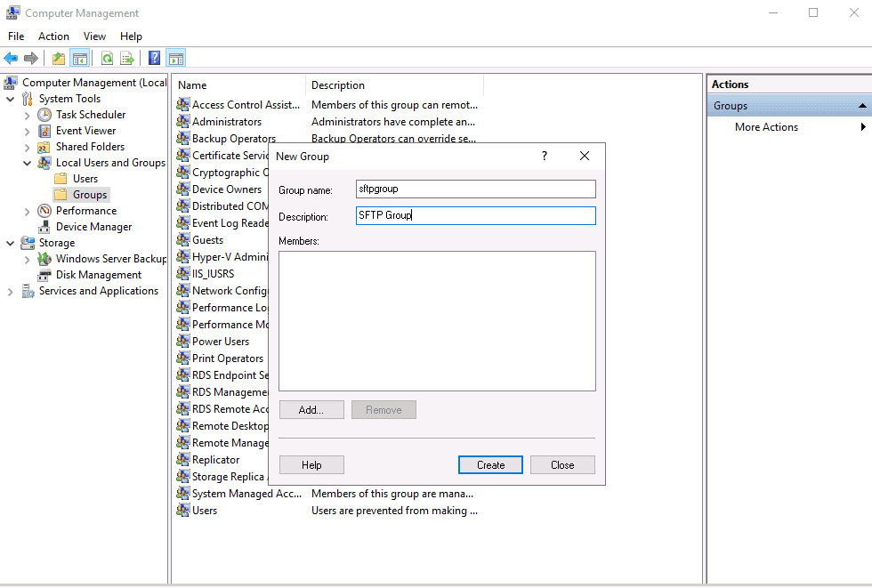Click the question mark in New Group dialog
Viewport: 872px width, 588px height.
[x=545, y=157]
